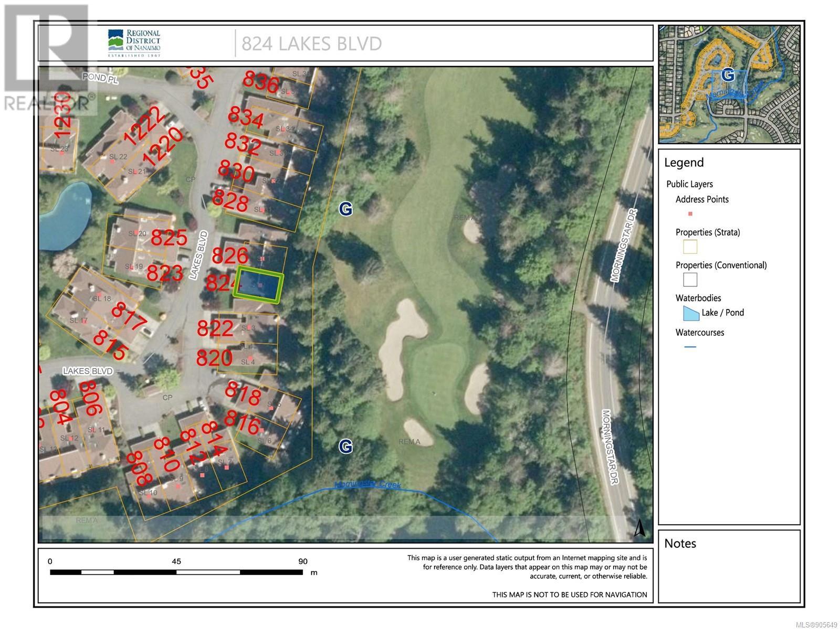Click the black and white scale bar
840x629 pixels.
click(176, 572)
